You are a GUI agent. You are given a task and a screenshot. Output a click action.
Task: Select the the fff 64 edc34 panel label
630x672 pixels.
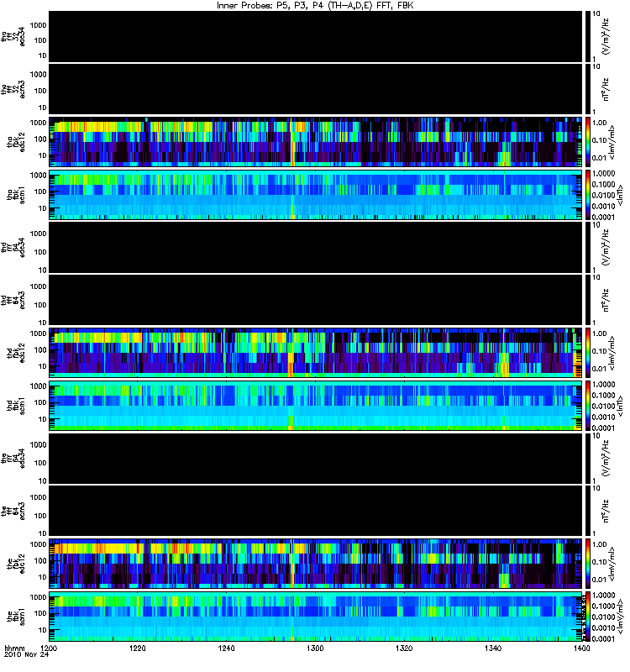point(13,459)
